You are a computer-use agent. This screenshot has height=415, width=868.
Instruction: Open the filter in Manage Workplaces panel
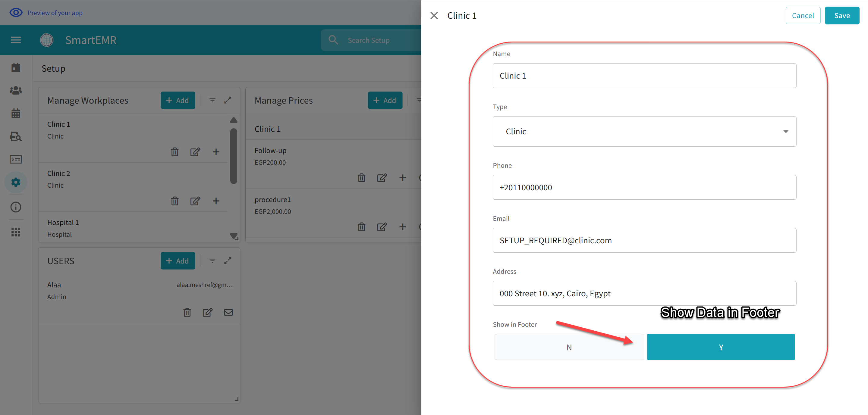[x=212, y=100]
